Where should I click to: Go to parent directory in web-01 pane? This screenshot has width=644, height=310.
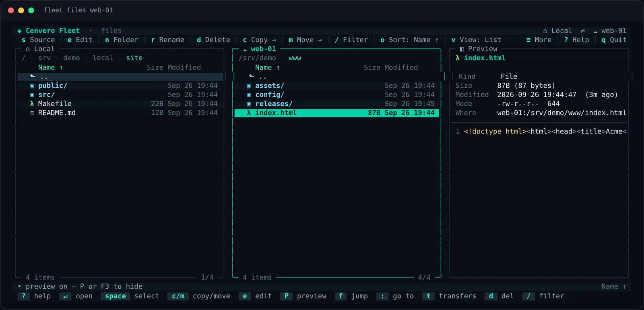pos(336,77)
